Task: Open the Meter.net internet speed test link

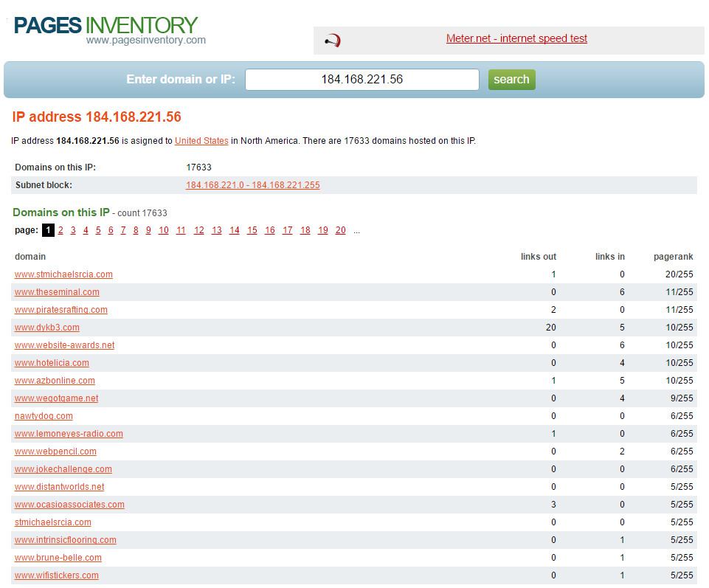Action: [516, 38]
